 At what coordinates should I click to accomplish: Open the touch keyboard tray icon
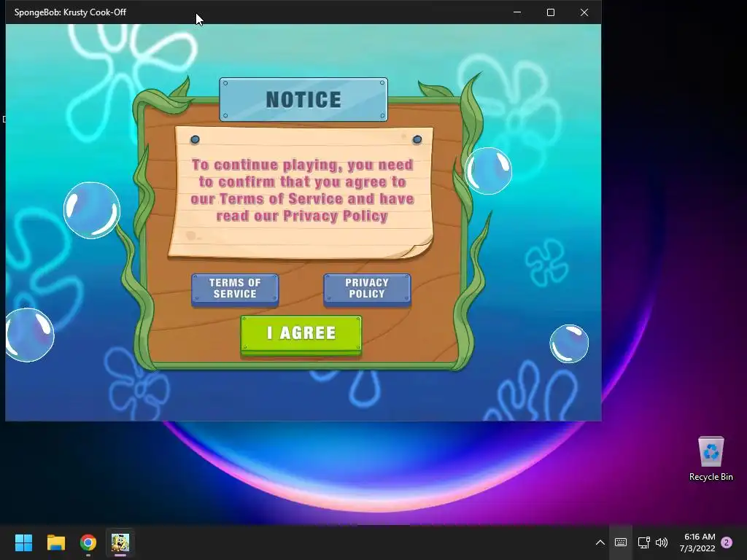point(620,542)
